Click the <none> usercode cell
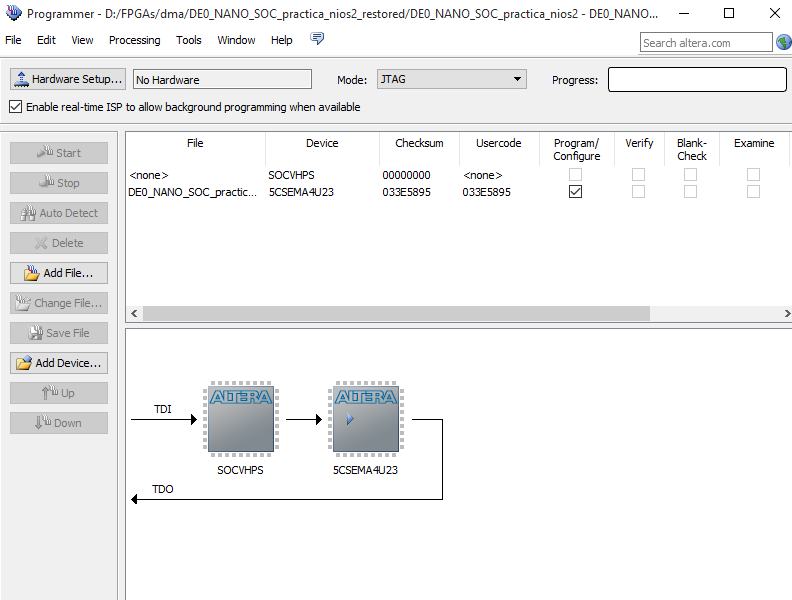The height and width of the screenshot is (600, 792). coord(482,175)
